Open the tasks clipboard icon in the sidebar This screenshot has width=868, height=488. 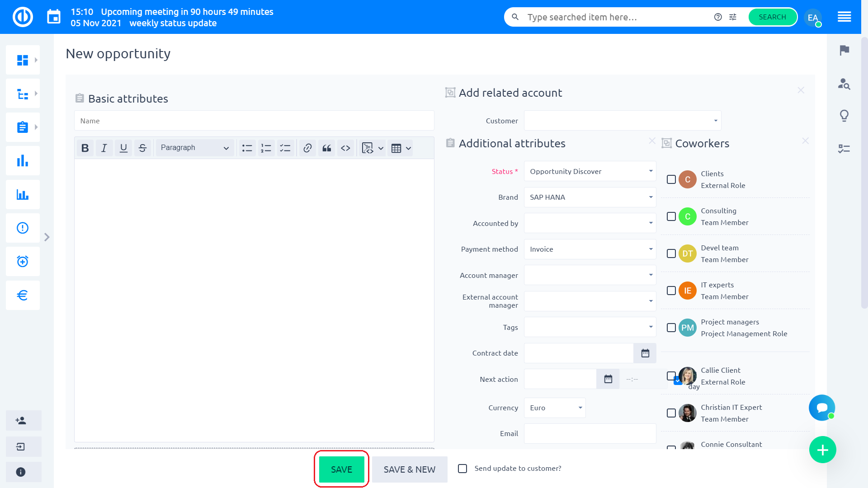click(23, 127)
